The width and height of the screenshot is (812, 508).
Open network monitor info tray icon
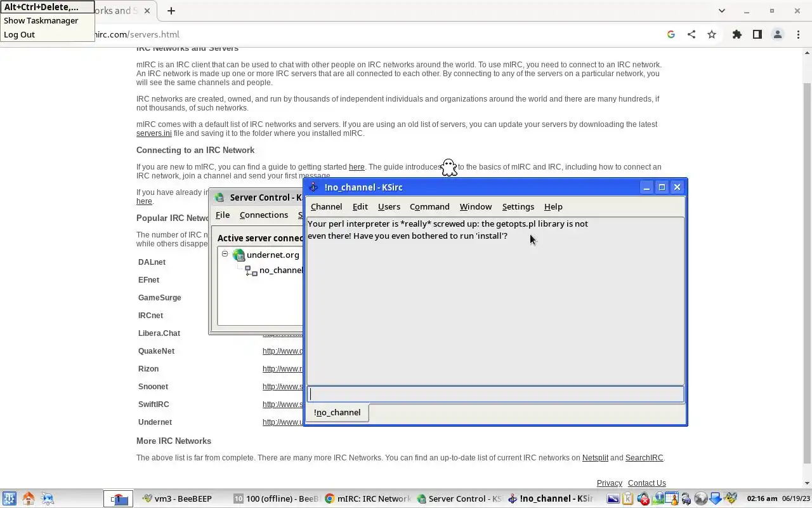[x=658, y=499]
